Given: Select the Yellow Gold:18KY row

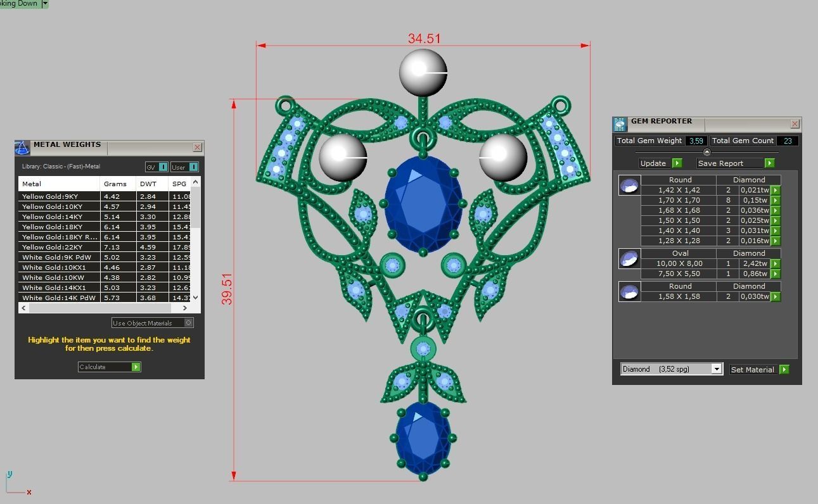Looking at the screenshot, I should tap(105, 227).
